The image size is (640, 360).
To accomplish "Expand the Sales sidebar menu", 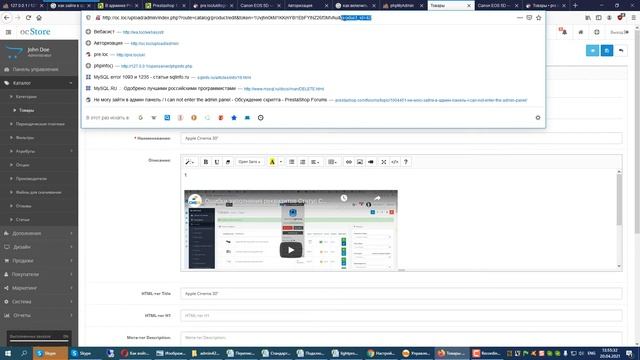I will (x=39, y=261).
